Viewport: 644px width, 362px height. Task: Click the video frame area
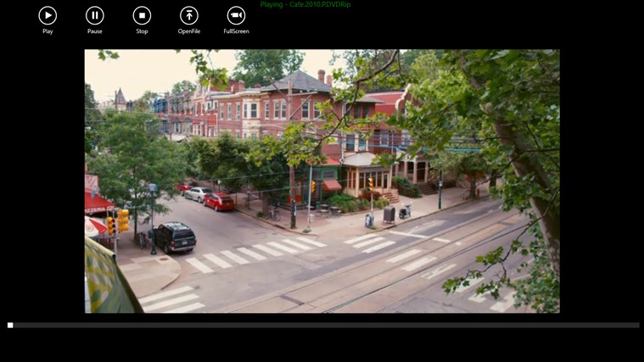pos(322,181)
